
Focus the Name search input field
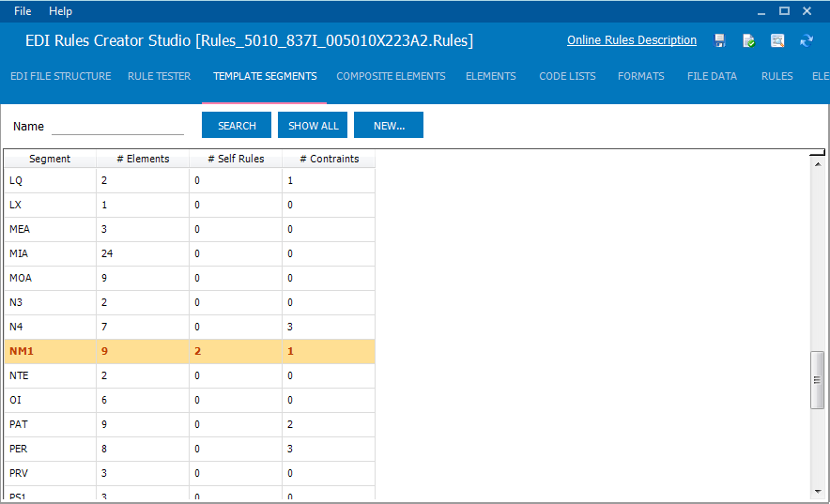[x=117, y=127]
